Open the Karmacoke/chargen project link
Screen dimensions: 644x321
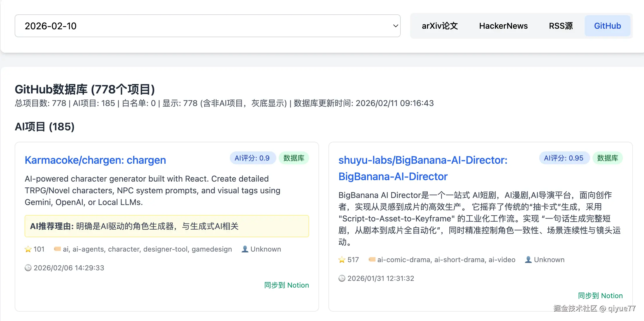coord(95,160)
